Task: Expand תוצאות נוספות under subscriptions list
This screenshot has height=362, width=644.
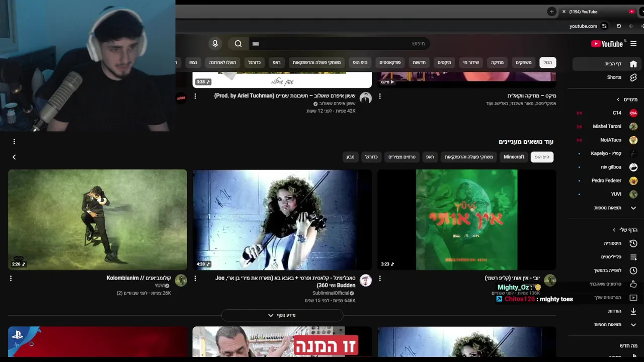Action: [606, 208]
